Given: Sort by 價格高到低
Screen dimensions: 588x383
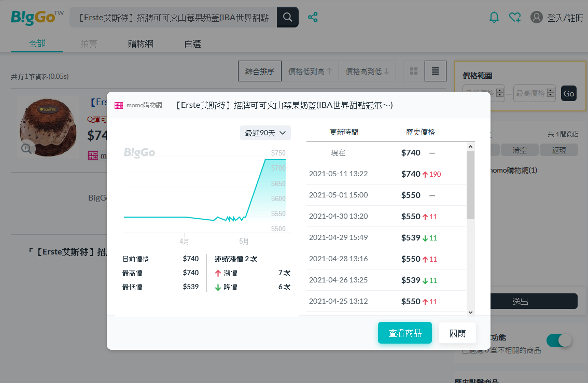Looking at the screenshot, I should [x=367, y=72].
